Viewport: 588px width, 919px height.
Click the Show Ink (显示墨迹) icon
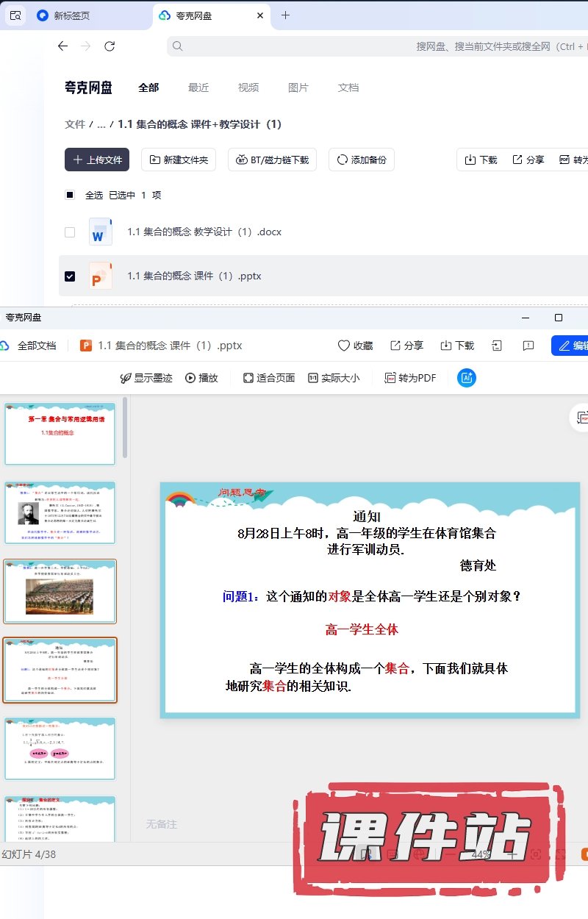tap(126, 378)
